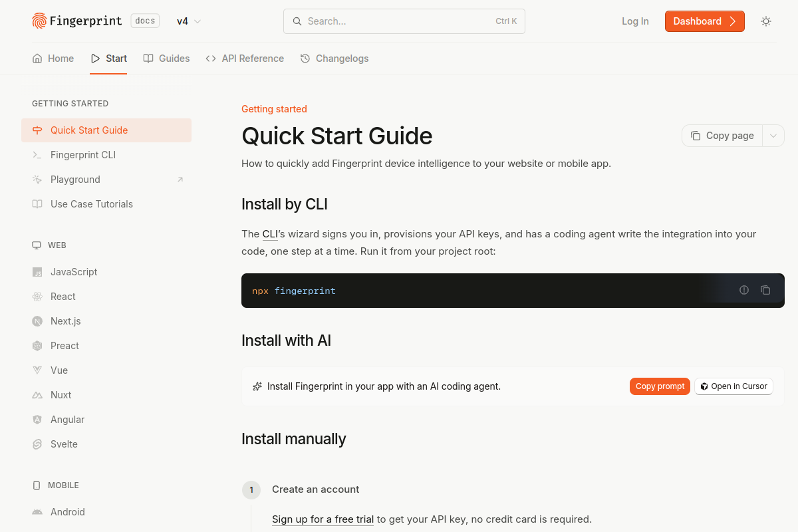Open the Dashboard button

pos(705,21)
